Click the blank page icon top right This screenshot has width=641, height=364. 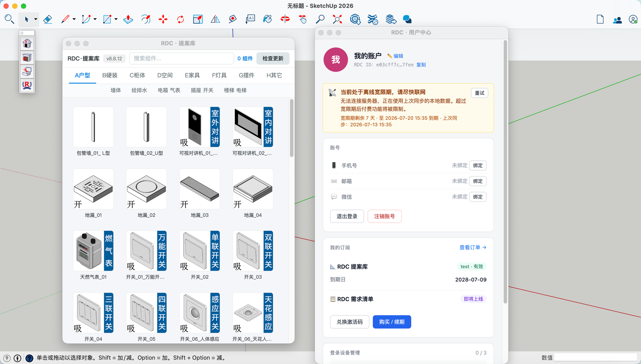600,19
